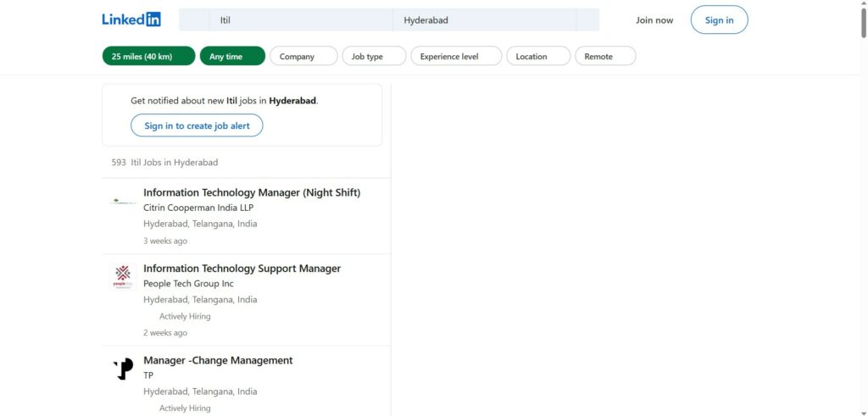Open Information Technology Support Manager listing
868x416 pixels.
tap(242, 269)
